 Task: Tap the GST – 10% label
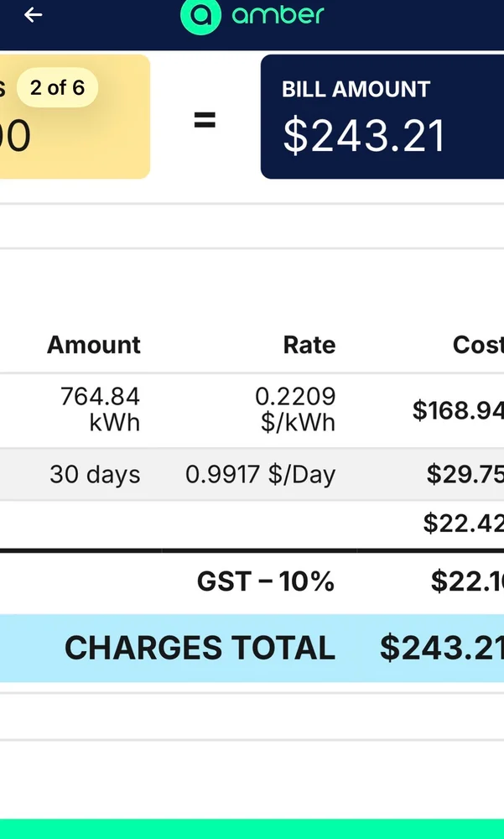[266, 581]
